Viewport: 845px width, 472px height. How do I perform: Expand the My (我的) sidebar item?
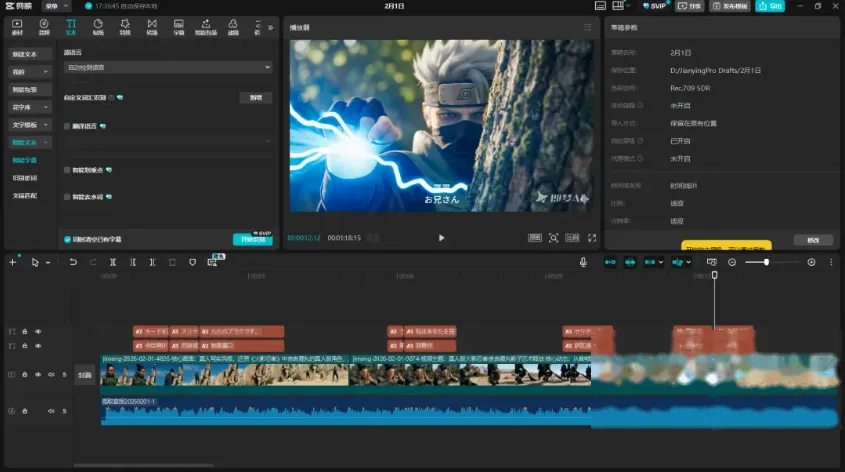[x=30, y=72]
